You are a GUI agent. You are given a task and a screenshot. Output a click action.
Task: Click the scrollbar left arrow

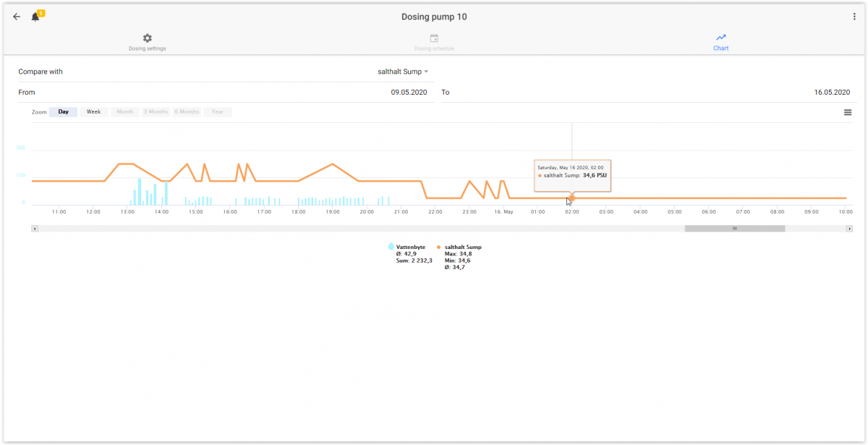pyautogui.click(x=34, y=229)
